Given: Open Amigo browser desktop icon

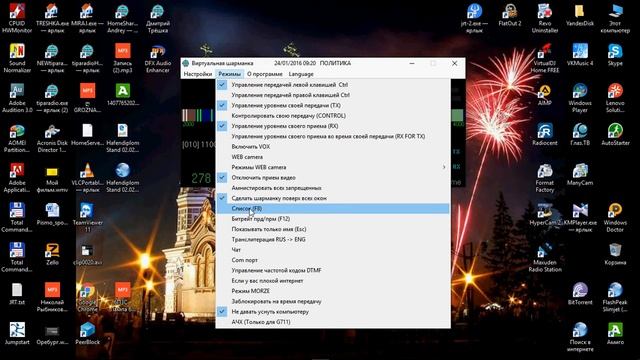Looking at the screenshot, I should [615, 333].
